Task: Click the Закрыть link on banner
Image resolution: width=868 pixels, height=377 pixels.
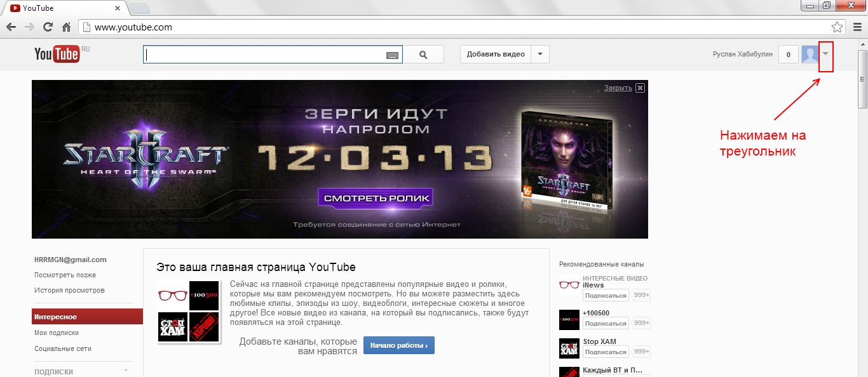Action: (x=618, y=88)
